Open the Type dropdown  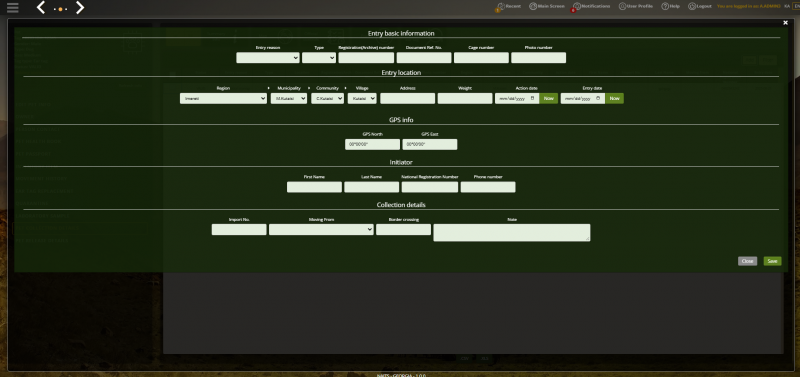pos(319,58)
